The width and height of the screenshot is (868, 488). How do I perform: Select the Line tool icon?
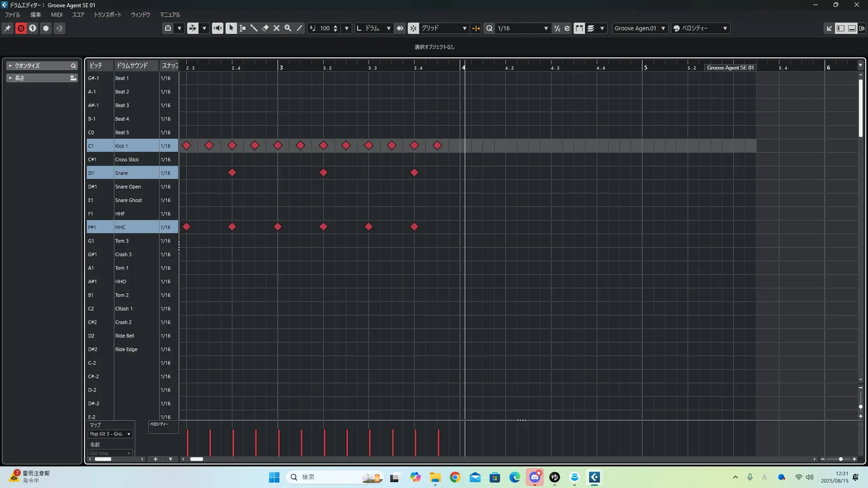click(x=299, y=28)
